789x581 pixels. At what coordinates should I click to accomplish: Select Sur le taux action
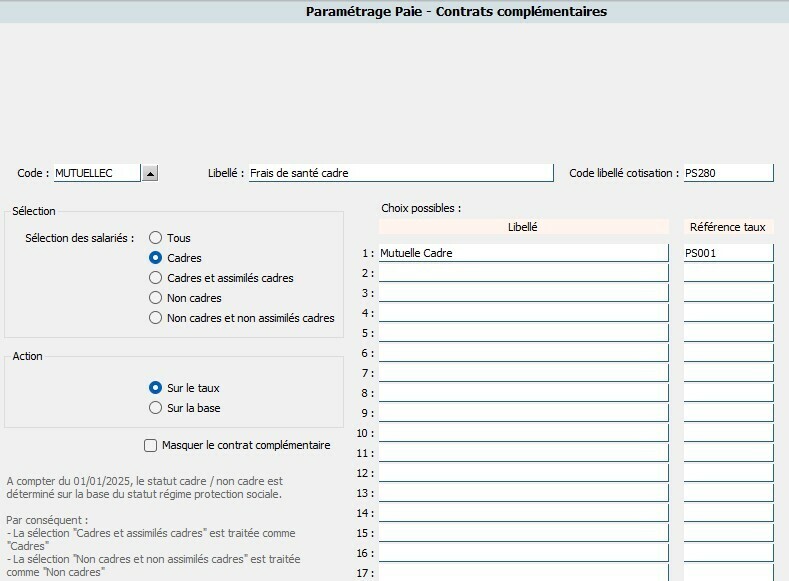coord(155,388)
